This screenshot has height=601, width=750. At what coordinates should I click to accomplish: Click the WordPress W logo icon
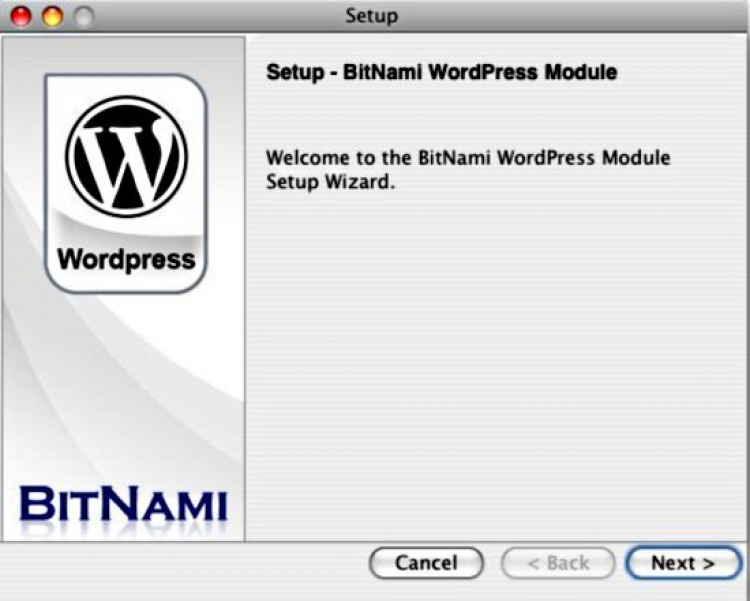pos(126,156)
